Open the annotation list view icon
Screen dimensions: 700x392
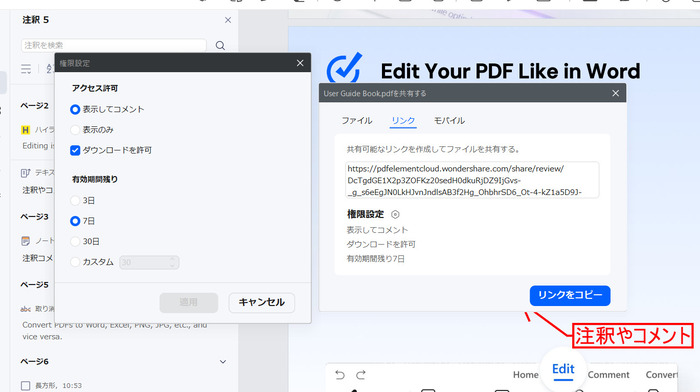point(26,69)
